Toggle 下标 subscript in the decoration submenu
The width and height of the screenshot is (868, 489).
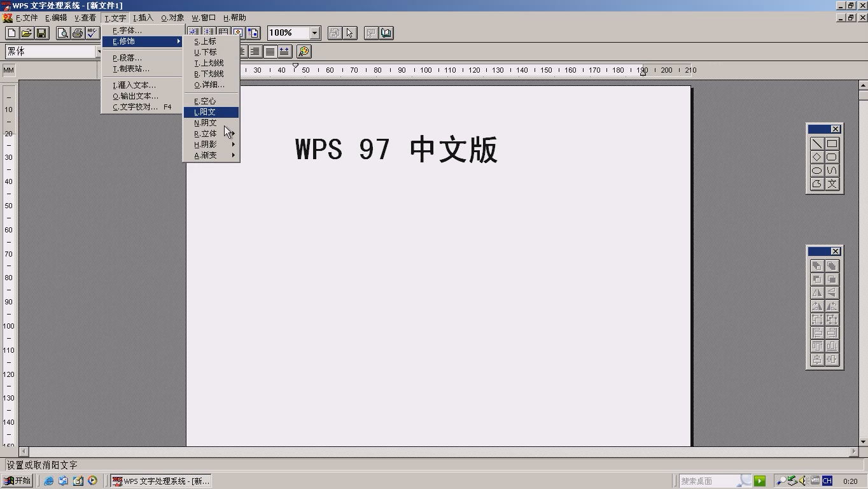coord(211,52)
